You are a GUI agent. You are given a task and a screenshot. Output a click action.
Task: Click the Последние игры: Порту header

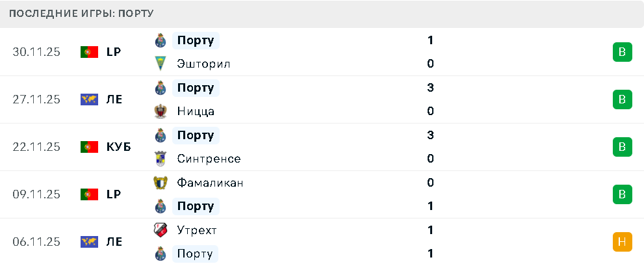86,14
